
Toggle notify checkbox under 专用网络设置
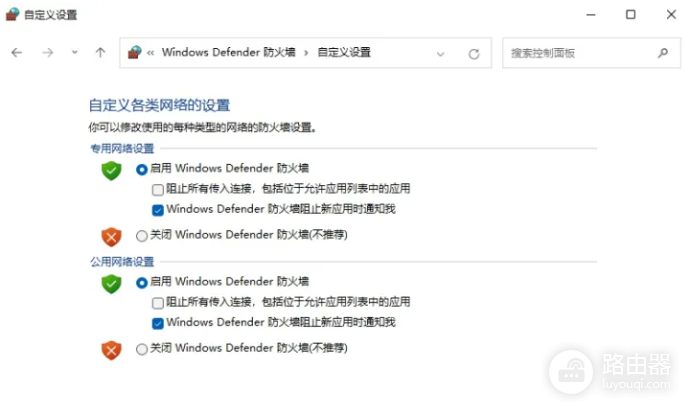point(158,210)
